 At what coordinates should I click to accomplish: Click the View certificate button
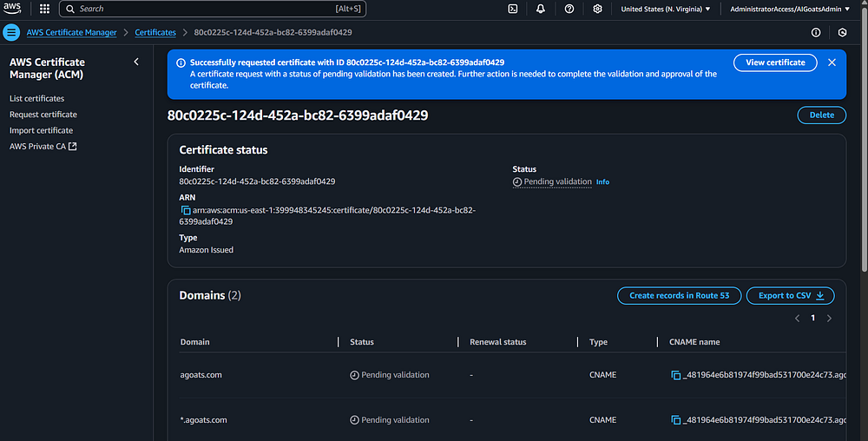pyautogui.click(x=775, y=63)
